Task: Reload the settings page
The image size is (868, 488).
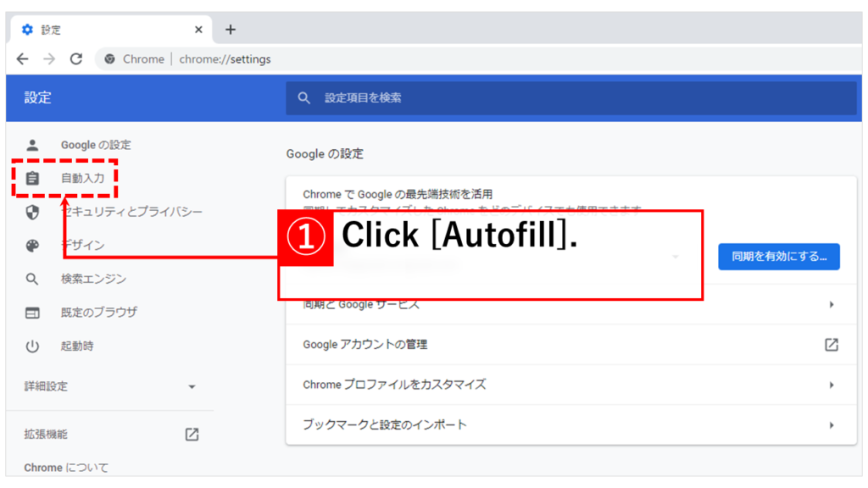Action: click(x=75, y=58)
